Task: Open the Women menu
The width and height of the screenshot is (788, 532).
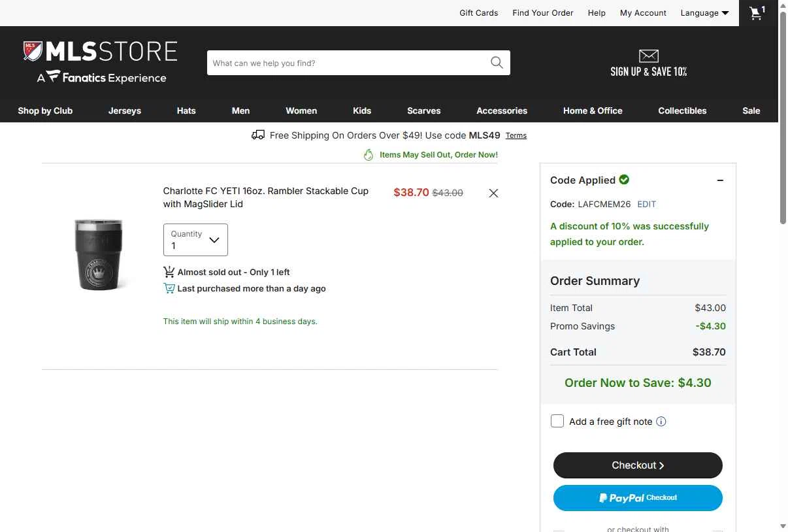Action: [x=301, y=110]
